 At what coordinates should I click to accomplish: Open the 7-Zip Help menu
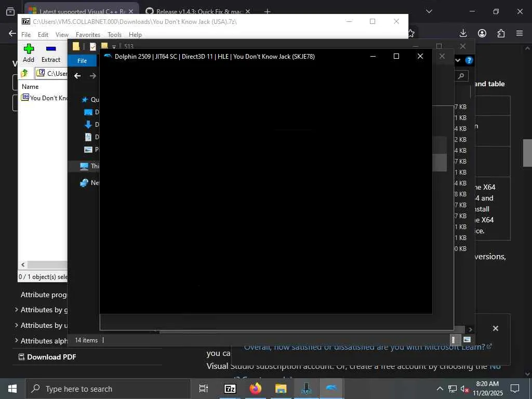tap(135, 35)
